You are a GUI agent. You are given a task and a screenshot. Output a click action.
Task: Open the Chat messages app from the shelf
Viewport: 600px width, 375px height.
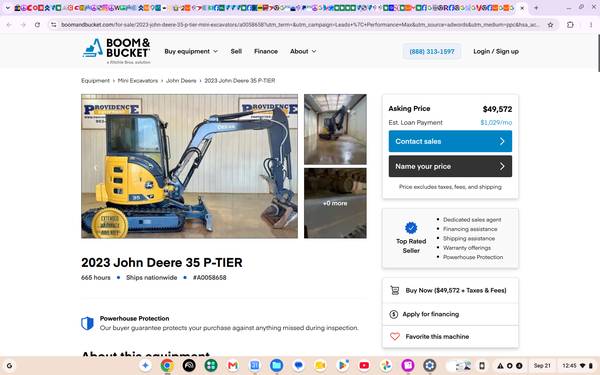click(298, 365)
